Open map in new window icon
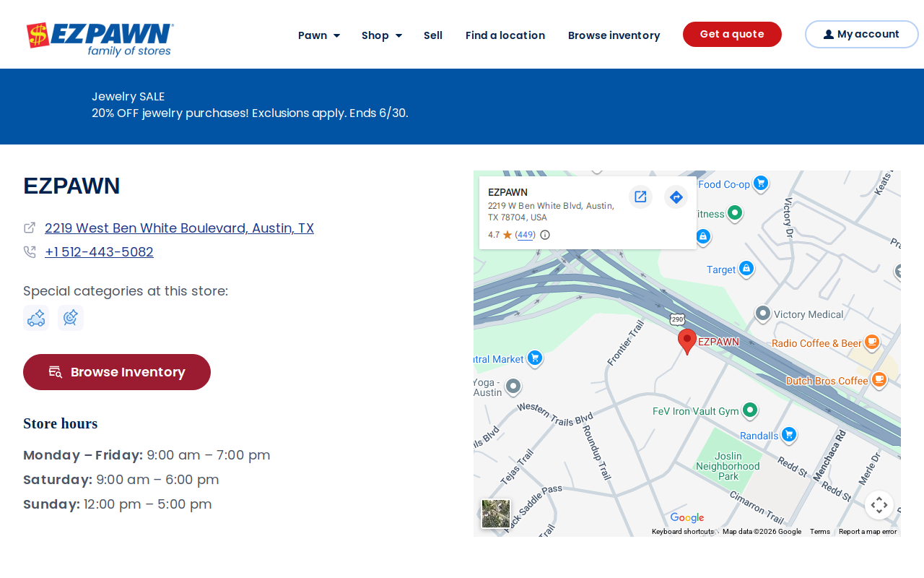This screenshot has width=924, height=578. (640, 197)
